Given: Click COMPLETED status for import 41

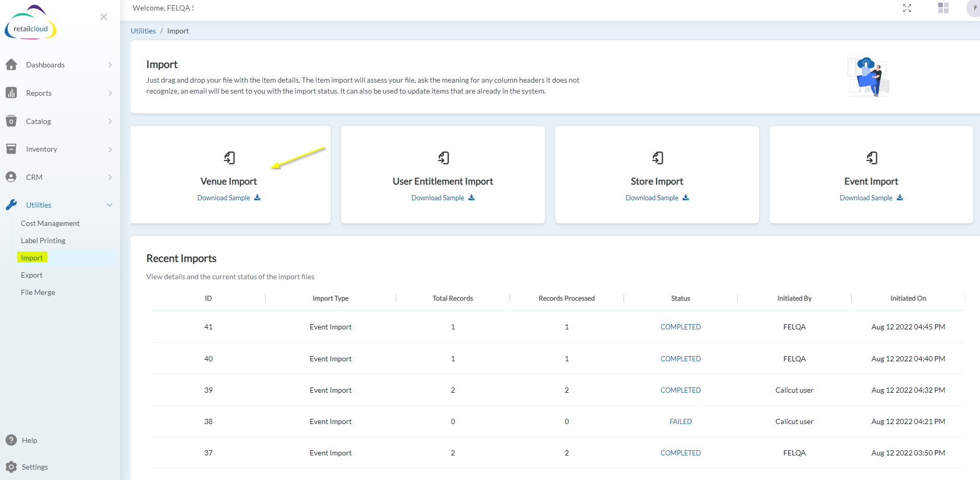Looking at the screenshot, I should [680, 327].
